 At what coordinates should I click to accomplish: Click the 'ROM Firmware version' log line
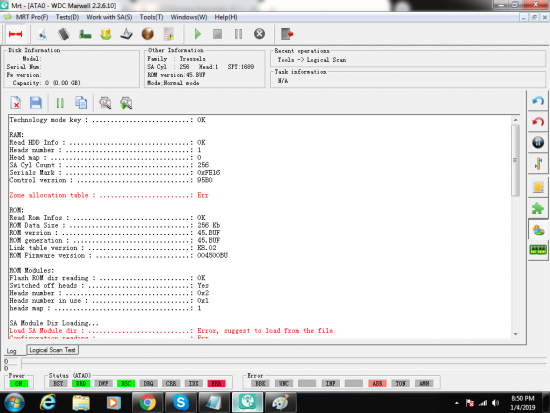click(119, 255)
